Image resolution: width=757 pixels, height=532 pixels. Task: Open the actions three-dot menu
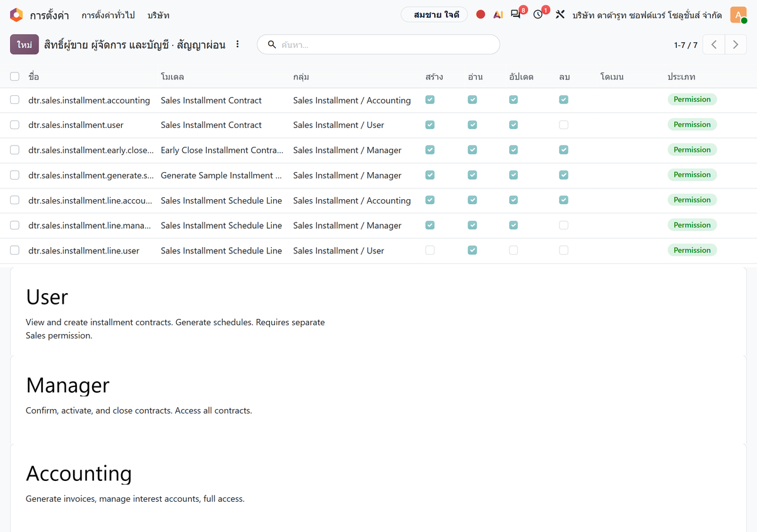click(238, 44)
